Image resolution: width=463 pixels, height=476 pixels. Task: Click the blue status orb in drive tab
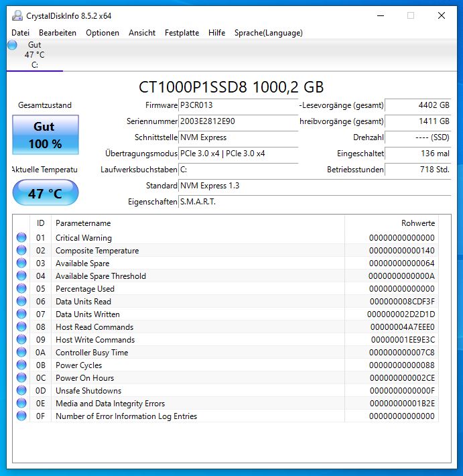(12, 45)
